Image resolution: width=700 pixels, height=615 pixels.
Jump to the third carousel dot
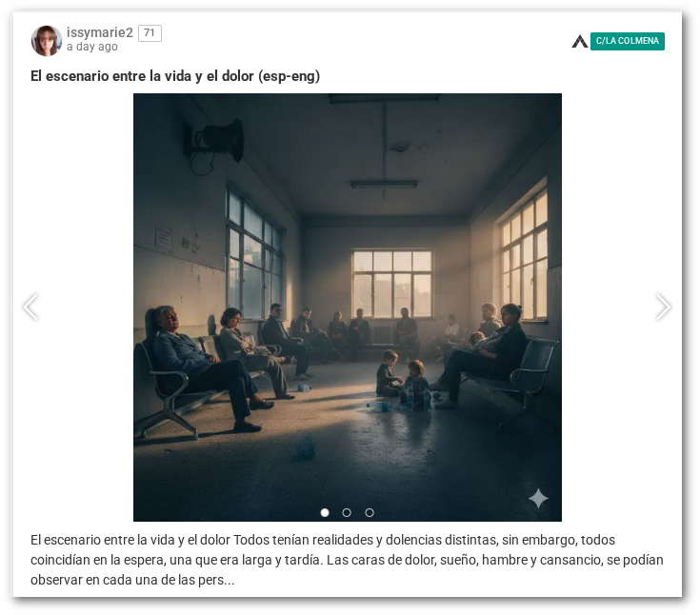pos(370,513)
